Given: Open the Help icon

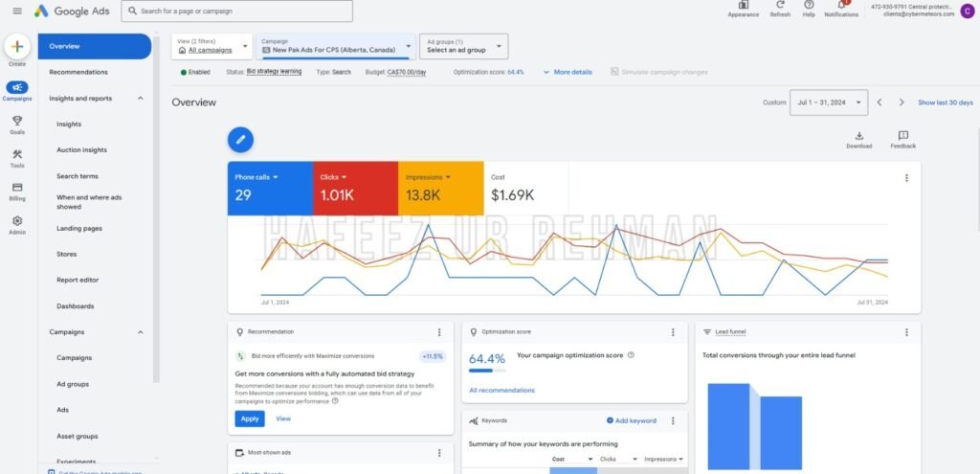Looking at the screenshot, I should click(x=809, y=5).
